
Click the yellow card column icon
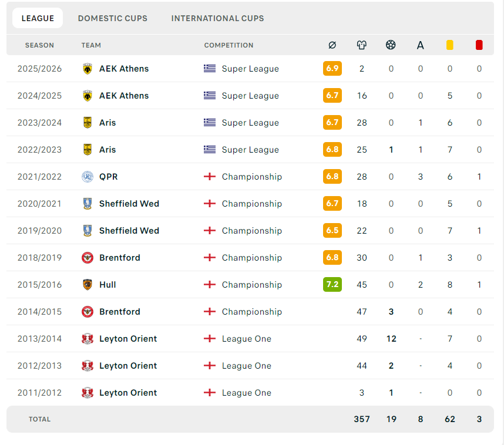pos(449,45)
